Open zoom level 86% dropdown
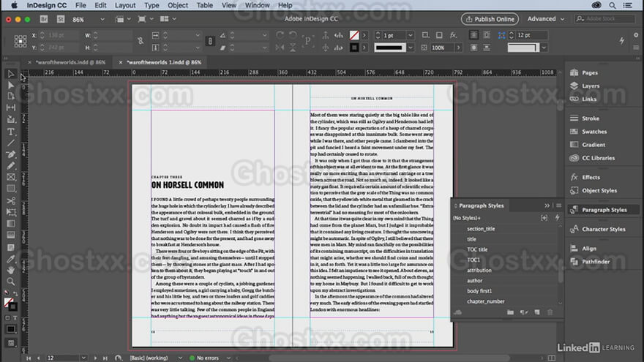This screenshot has height=362, width=644. point(102,19)
